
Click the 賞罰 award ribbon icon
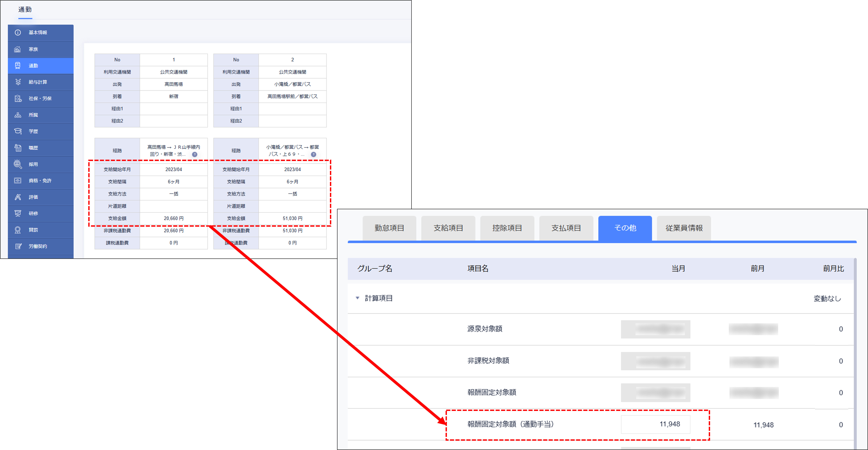[18, 230]
